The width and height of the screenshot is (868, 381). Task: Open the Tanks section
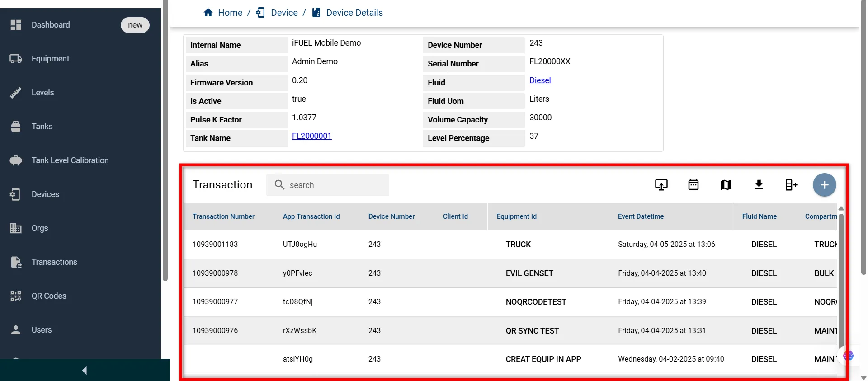[x=42, y=127]
